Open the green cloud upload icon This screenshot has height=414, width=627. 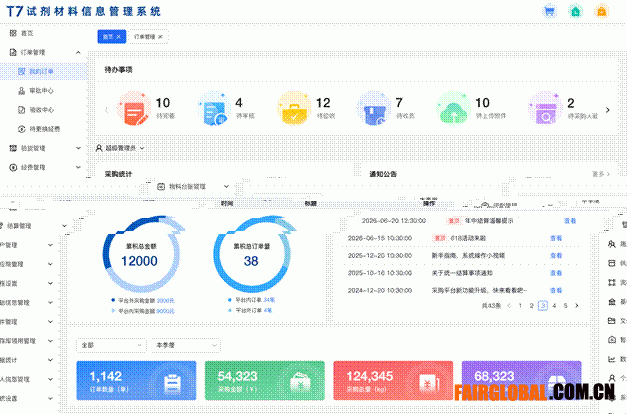(453, 108)
